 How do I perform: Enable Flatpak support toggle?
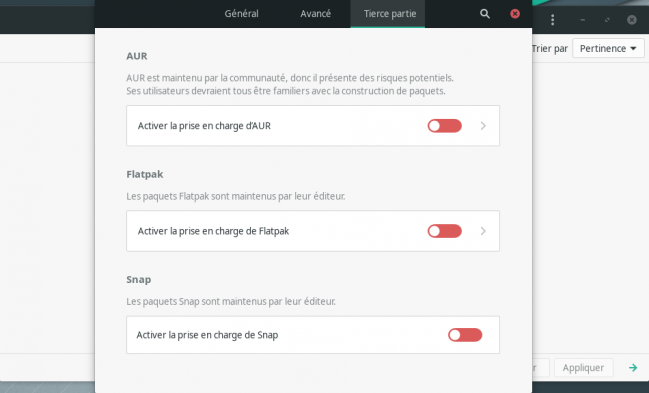(x=445, y=231)
